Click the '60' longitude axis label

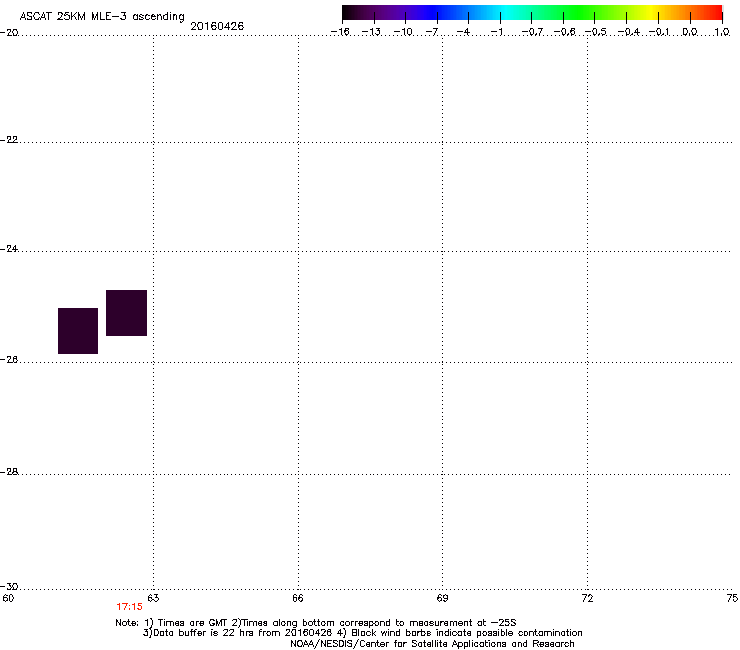tap(8, 599)
